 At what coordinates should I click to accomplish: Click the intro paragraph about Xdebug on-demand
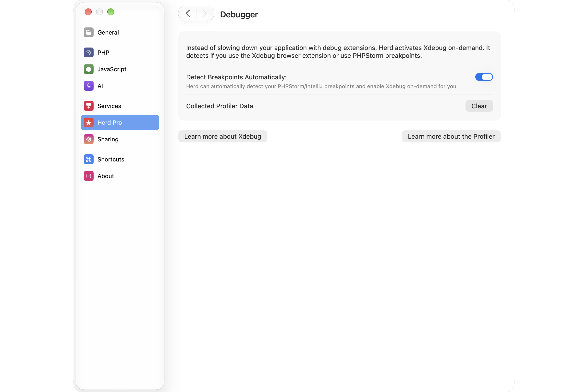pyautogui.click(x=338, y=52)
